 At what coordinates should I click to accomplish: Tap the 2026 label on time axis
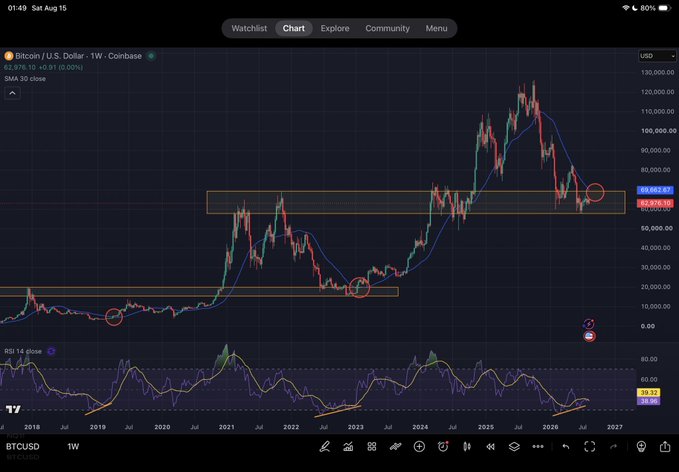coord(550,427)
